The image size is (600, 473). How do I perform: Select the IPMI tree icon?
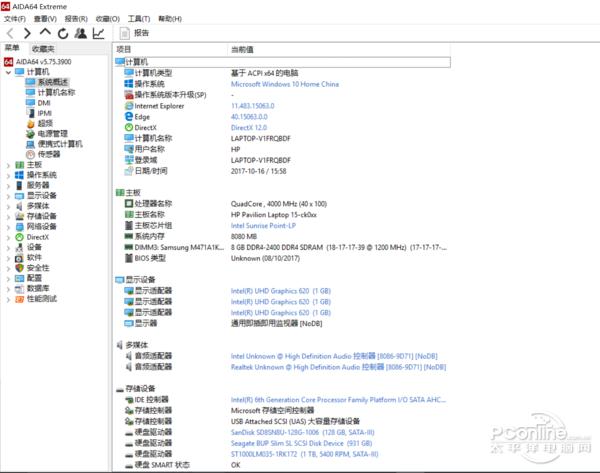[30, 113]
